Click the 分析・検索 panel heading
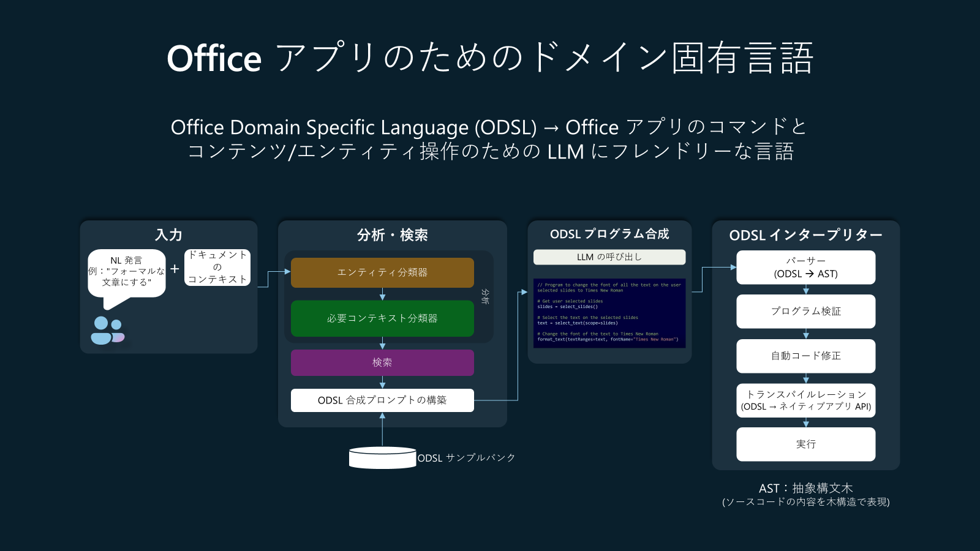This screenshot has height=551, width=980. 393,235
